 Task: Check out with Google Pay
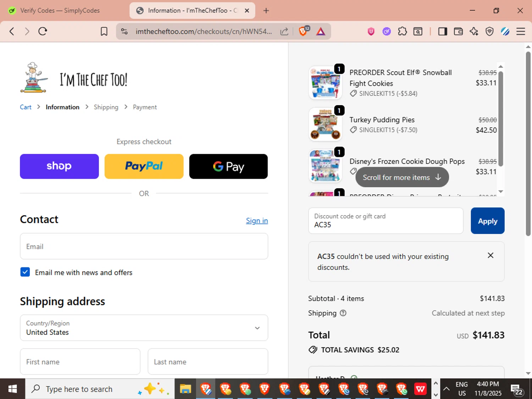pyautogui.click(x=228, y=166)
